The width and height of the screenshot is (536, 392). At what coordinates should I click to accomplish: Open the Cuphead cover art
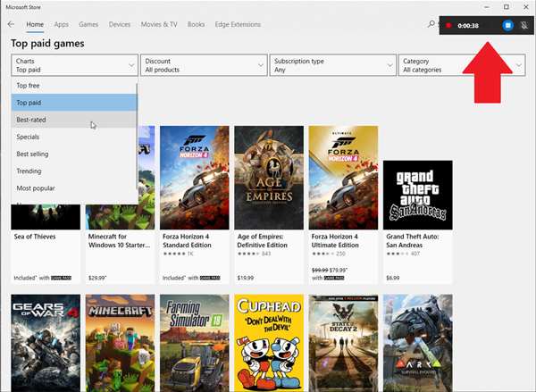269,343
